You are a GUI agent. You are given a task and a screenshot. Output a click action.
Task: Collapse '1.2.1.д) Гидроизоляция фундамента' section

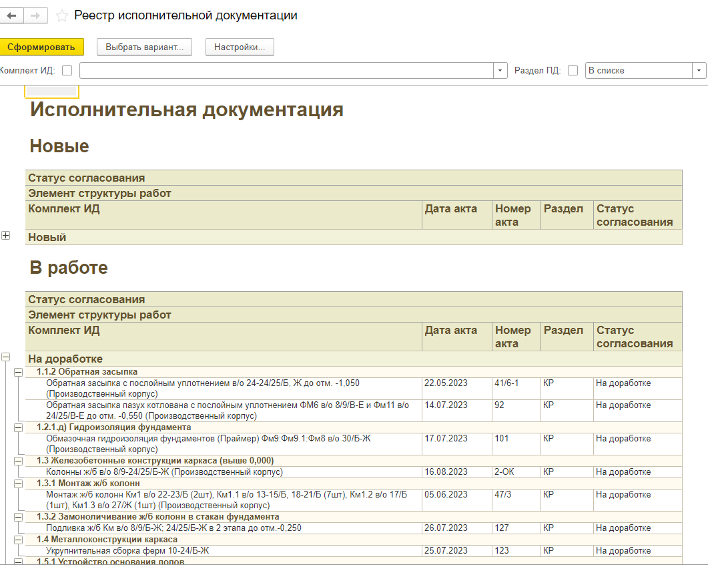pos(18,427)
